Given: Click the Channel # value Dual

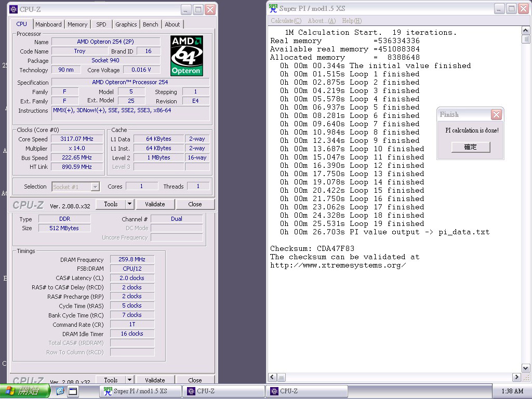Looking at the screenshot, I should point(177,219).
